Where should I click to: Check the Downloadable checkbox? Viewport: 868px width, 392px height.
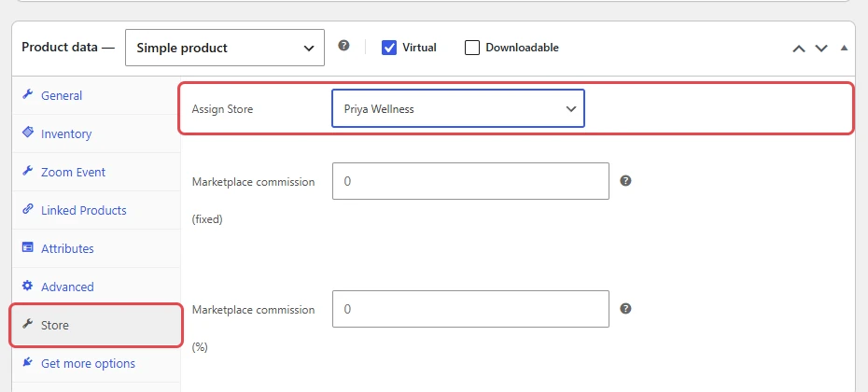472,48
